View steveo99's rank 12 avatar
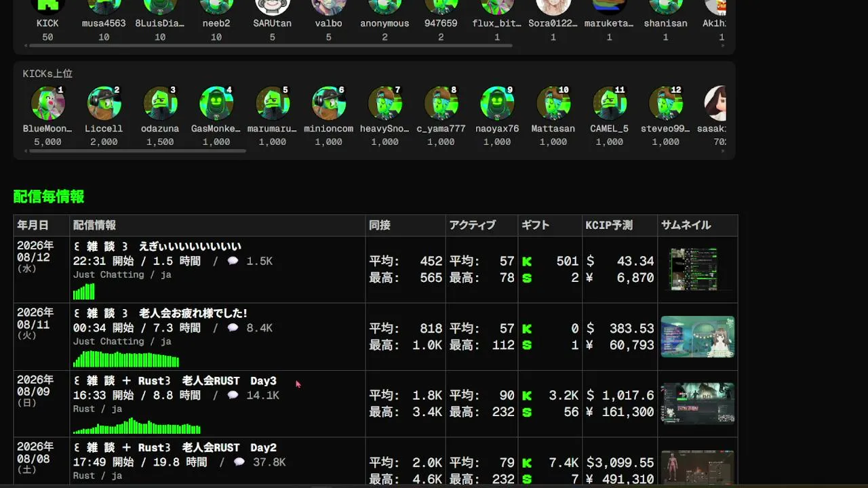 pyautogui.click(x=666, y=104)
